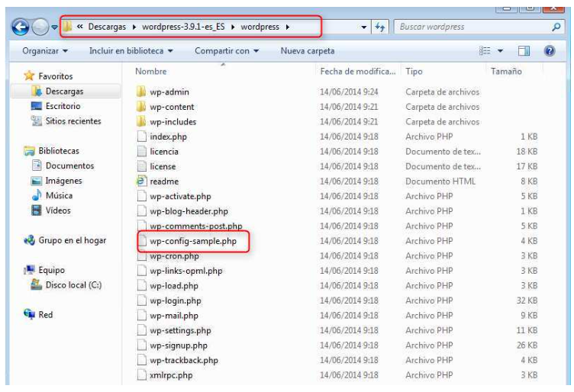Select wp-activate.php file icon
Image resolution: width=574 pixels, height=392 pixels.
point(142,196)
